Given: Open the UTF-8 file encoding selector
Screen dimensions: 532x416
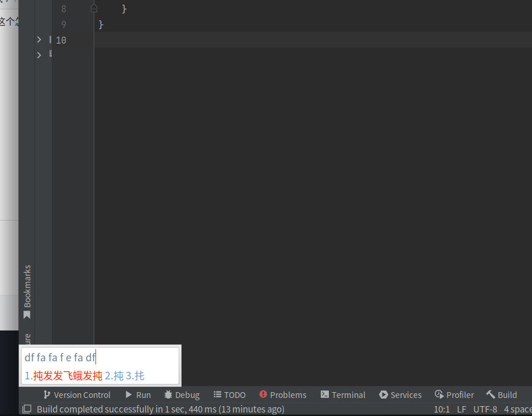Looking at the screenshot, I should tap(485, 409).
